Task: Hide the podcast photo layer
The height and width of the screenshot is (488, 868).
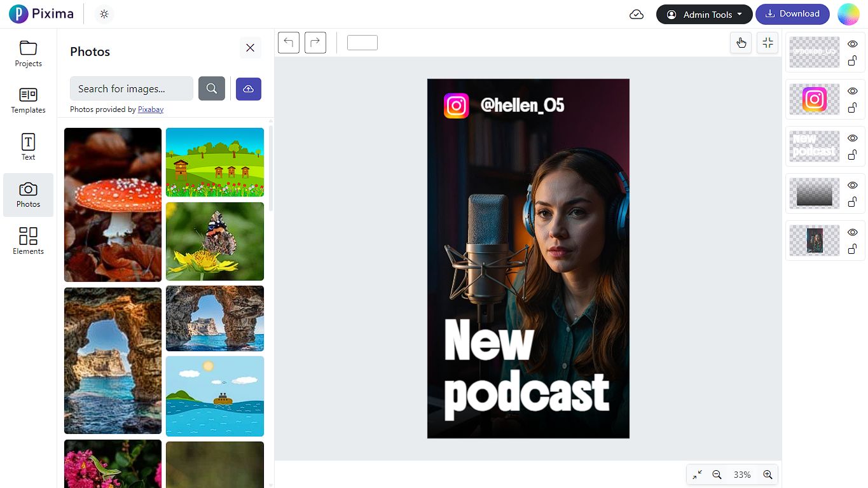Action: [x=853, y=232]
